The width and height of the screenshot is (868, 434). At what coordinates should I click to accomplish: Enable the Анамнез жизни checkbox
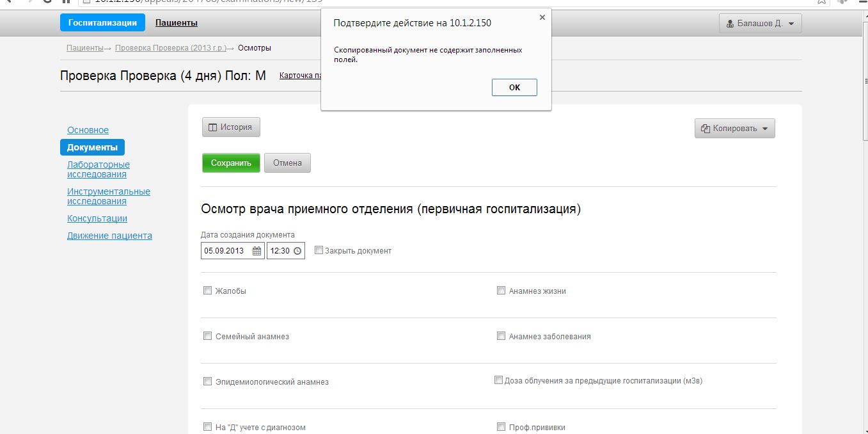point(501,290)
